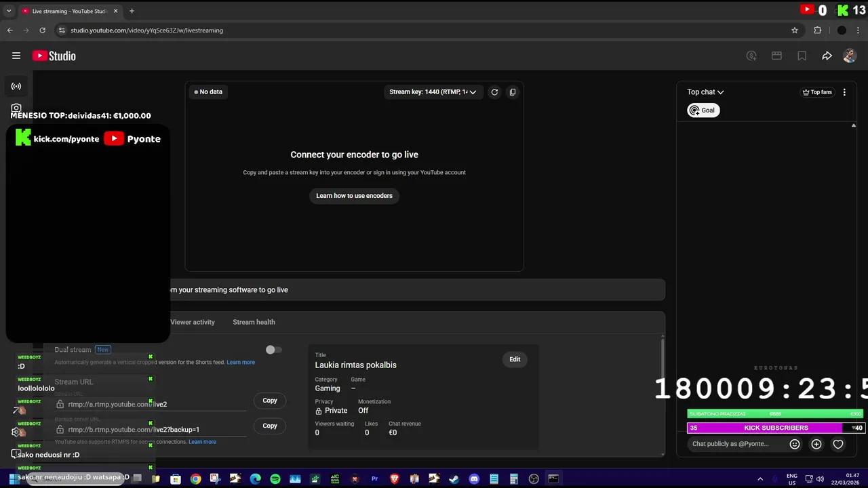
Task: Edit the stream title details
Action: [x=515, y=359]
